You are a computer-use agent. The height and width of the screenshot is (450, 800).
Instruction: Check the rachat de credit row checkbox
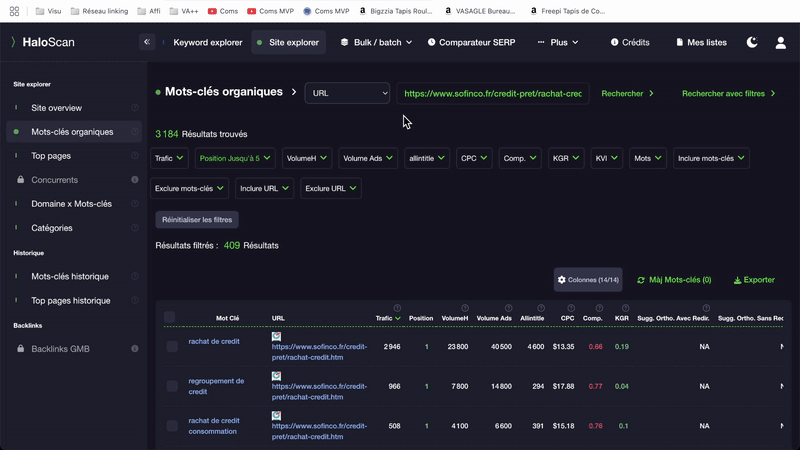tap(172, 346)
